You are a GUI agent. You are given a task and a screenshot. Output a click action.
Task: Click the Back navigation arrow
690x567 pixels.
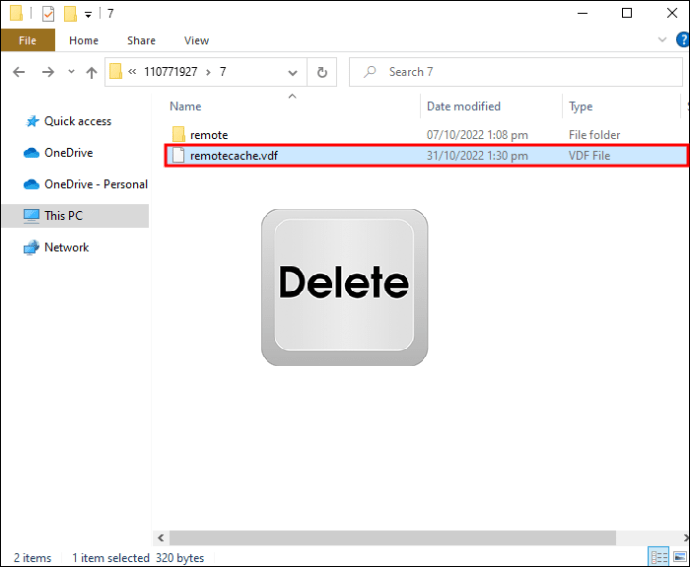pyautogui.click(x=19, y=72)
